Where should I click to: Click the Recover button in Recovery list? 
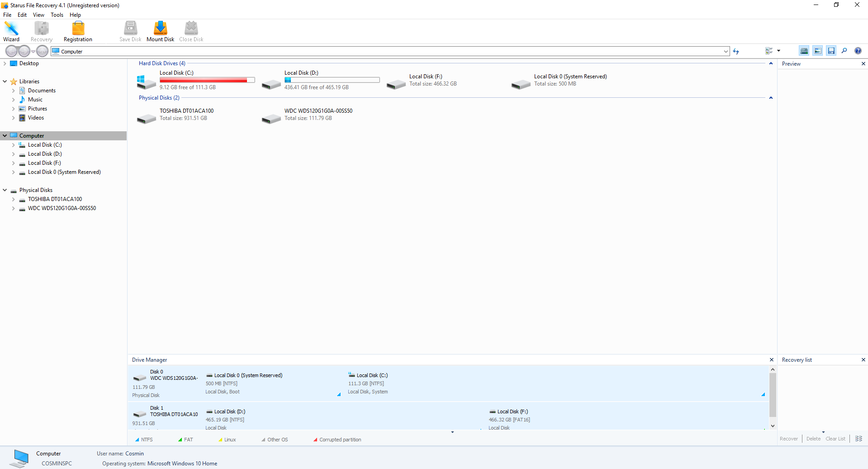click(789, 439)
